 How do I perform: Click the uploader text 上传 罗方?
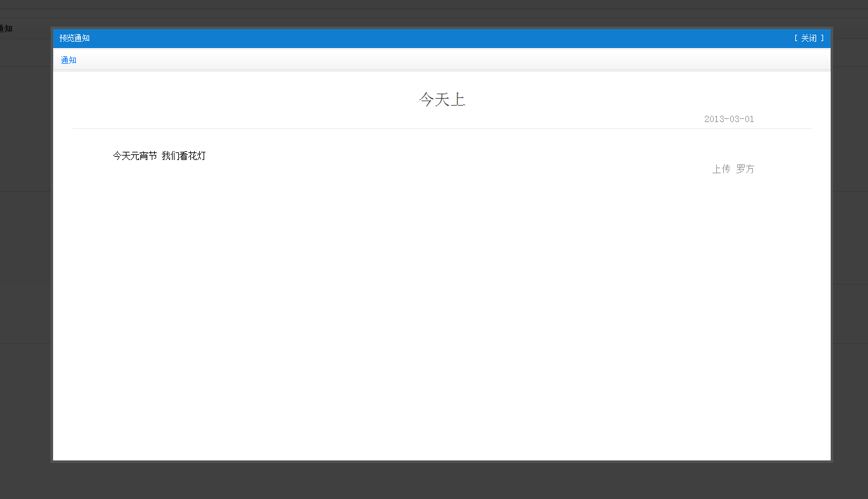(733, 169)
